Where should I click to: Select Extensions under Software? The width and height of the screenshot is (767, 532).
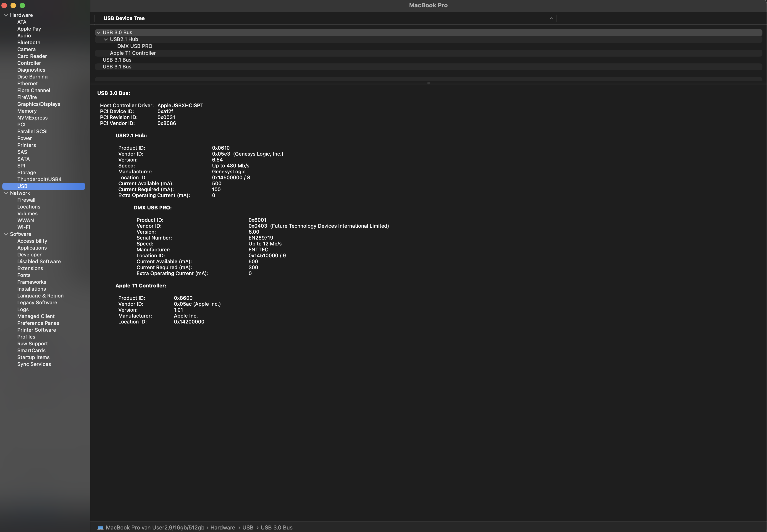tap(30, 268)
